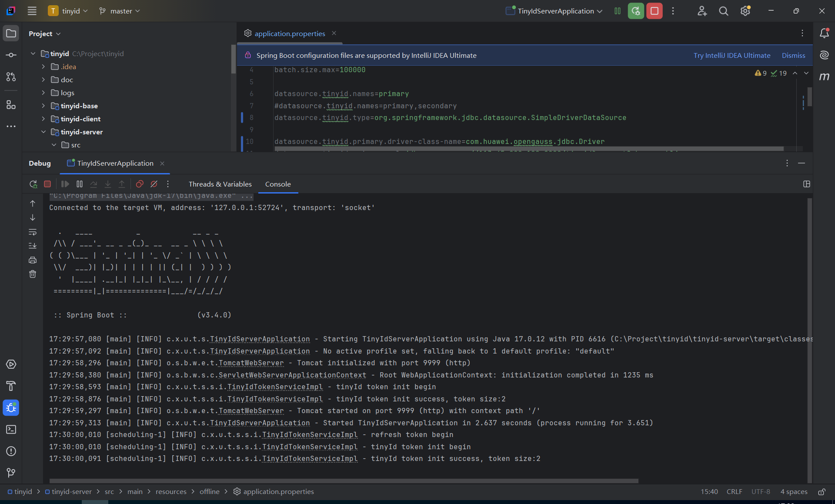Screen dimensions: 835x504
Task: Open View Breakpoints dialog icon
Action: tap(140, 184)
